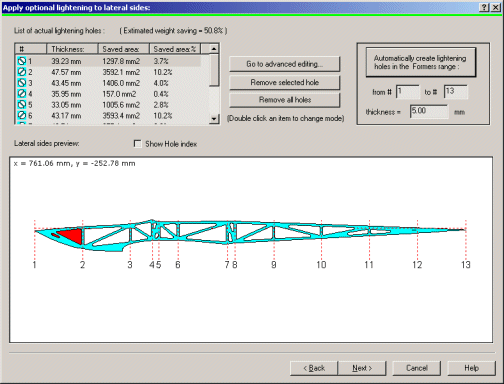Click Remove all holes button
The image size is (504, 384).
[285, 100]
